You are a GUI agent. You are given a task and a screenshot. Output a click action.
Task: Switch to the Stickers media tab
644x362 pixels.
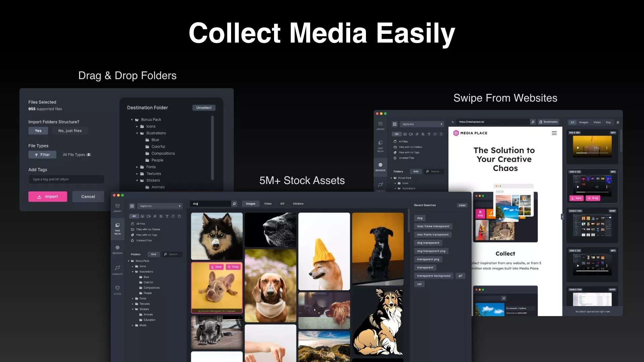pos(298,204)
